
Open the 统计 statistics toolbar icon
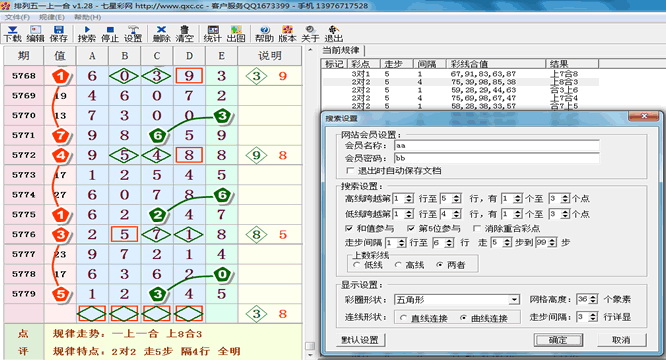point(212,34)
